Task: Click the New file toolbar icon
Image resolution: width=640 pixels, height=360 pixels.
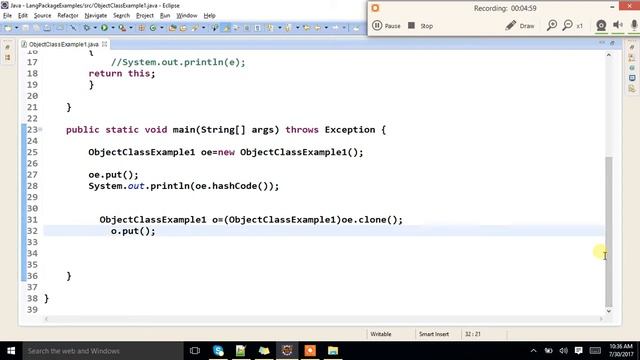Action: 8,28
